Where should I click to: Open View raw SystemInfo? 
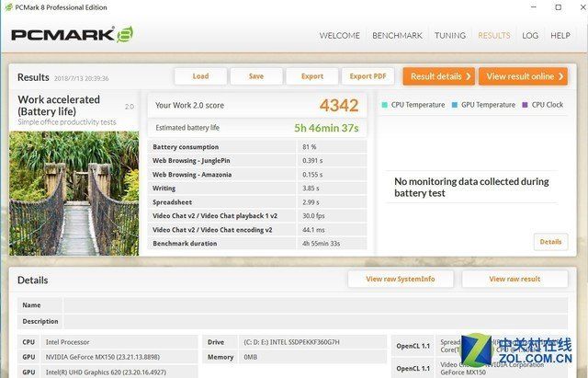pos(400,279)
